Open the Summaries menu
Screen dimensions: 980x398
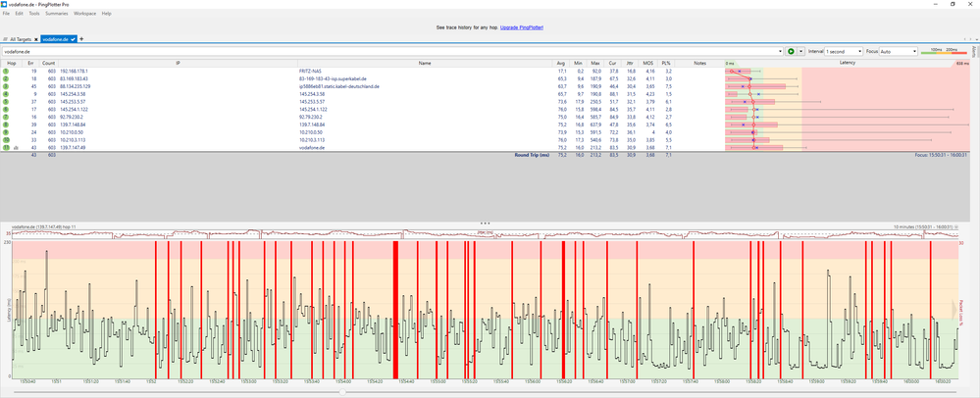[x=56, y=13]
